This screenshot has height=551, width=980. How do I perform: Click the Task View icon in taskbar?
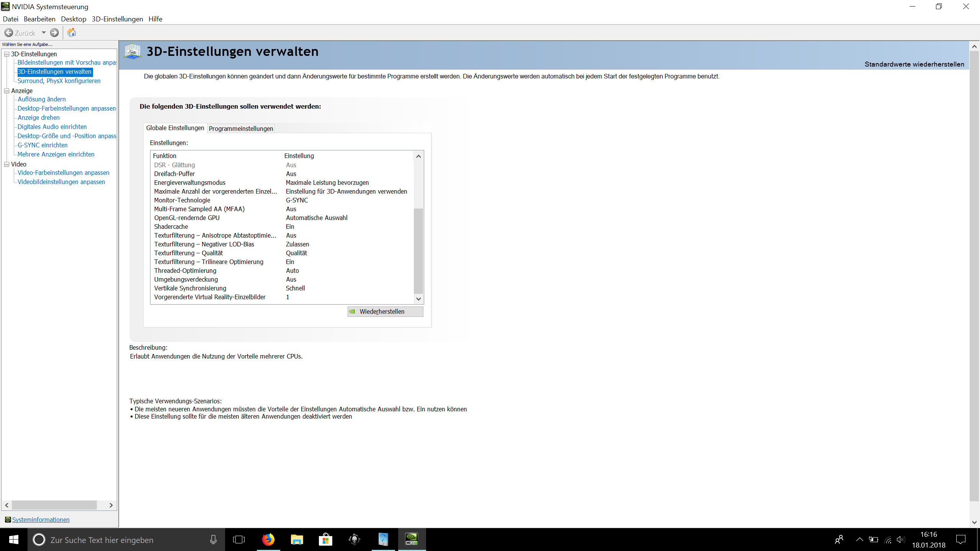[239, 540]
